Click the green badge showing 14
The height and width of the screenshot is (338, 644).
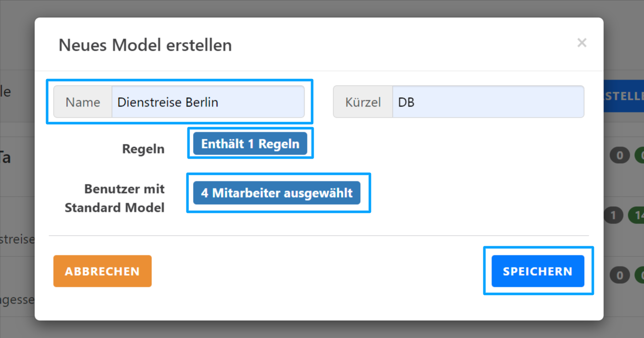(638, 215)
